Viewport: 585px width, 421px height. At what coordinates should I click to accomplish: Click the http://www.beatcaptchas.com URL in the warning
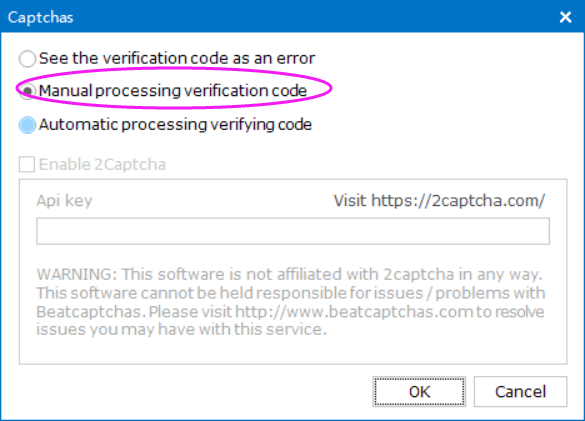point(354,312)
